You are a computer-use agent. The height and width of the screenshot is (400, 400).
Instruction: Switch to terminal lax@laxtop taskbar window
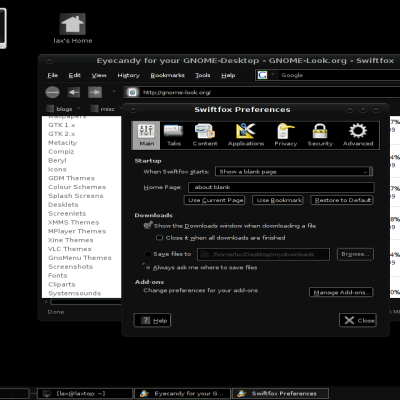[x=84, y=393]
